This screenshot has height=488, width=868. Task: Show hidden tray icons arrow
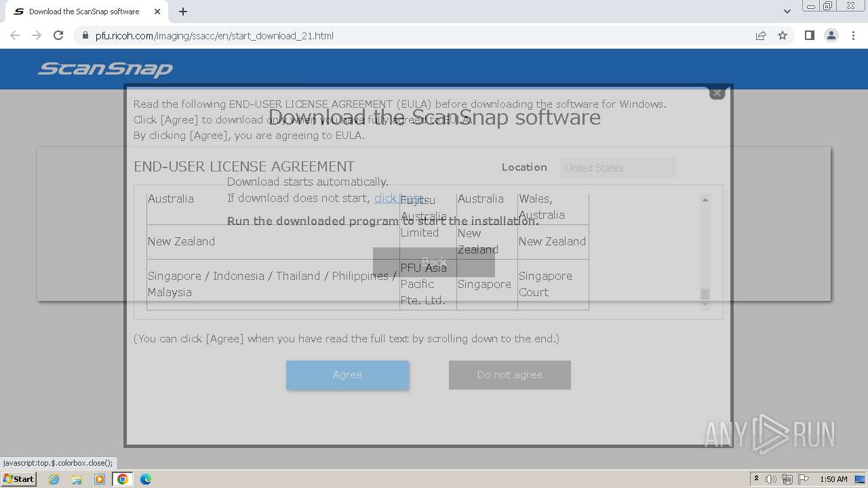click(x=756, y=479)
